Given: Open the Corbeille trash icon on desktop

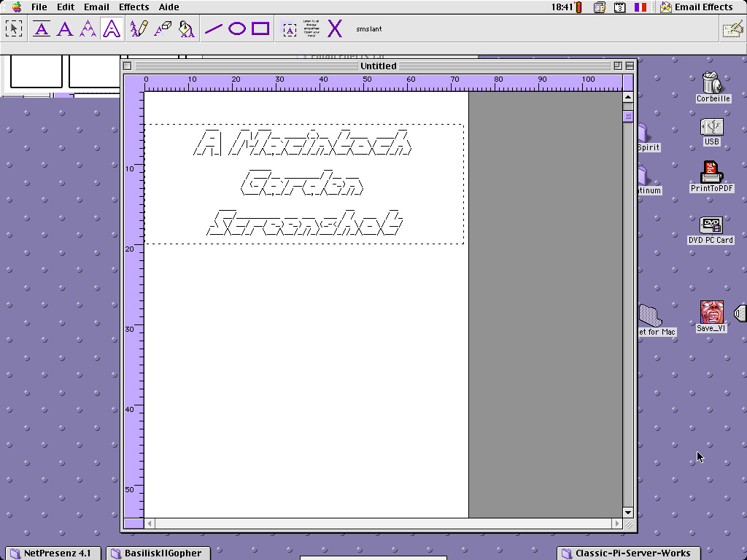Looking at the screenshot, I should click(x=711, y=83).
